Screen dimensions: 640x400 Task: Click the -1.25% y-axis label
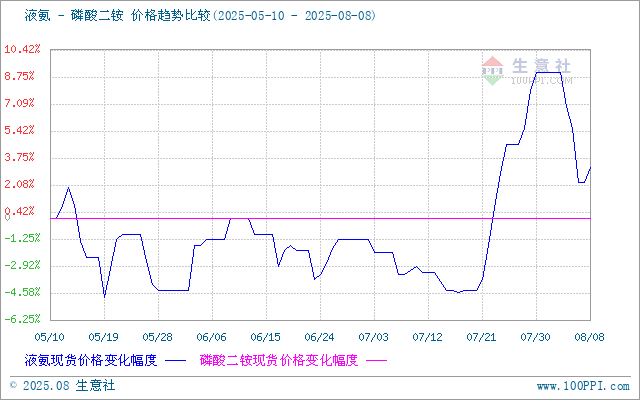pyautogui.click(x=22, y=238)
